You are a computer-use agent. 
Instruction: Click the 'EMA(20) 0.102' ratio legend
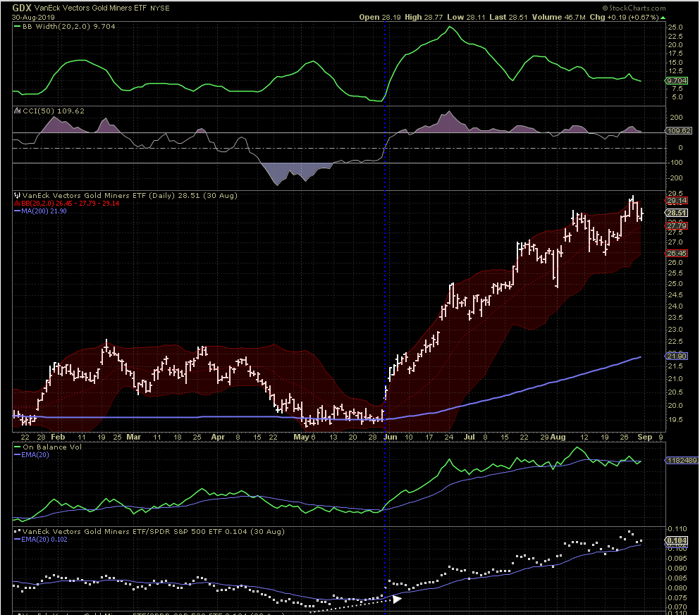point(44,539)
